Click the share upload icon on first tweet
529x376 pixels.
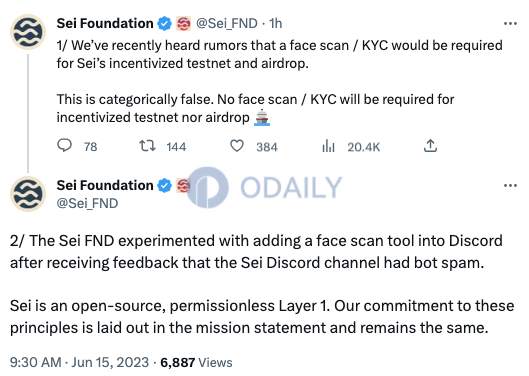click(x=430, y=145)
